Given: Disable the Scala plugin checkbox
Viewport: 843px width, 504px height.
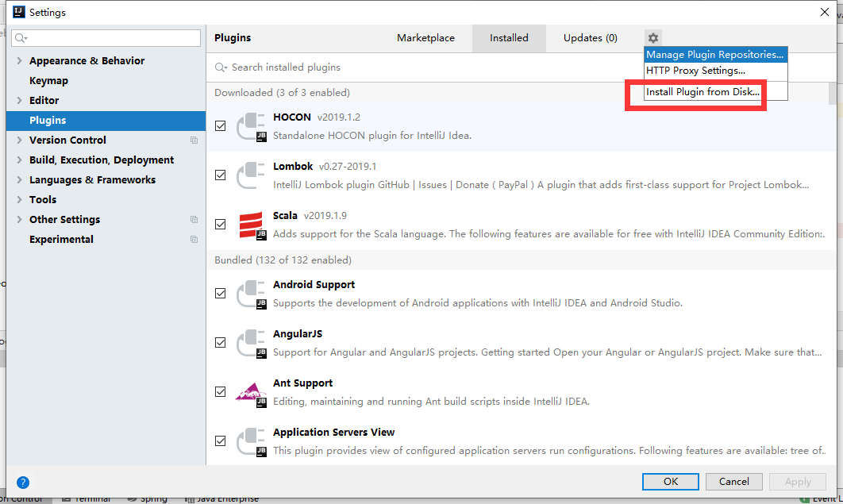Looking at the screenshot, I should pos(221,224).
